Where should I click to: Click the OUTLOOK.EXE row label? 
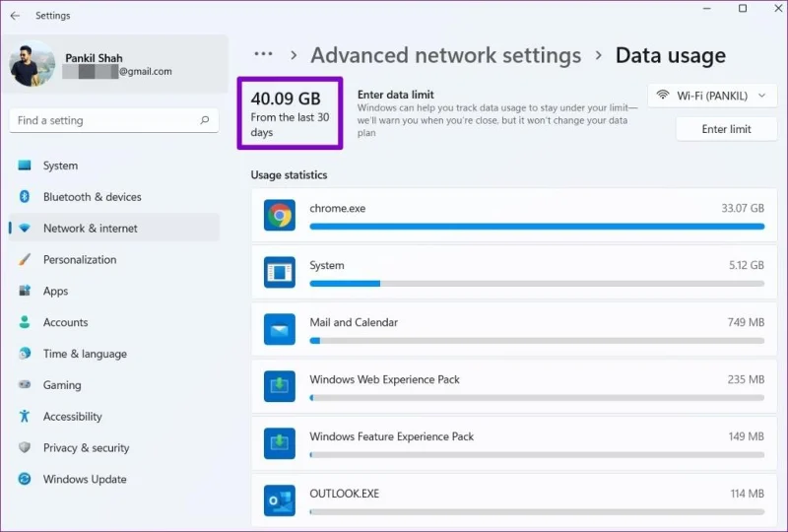(x=344, y=494)
